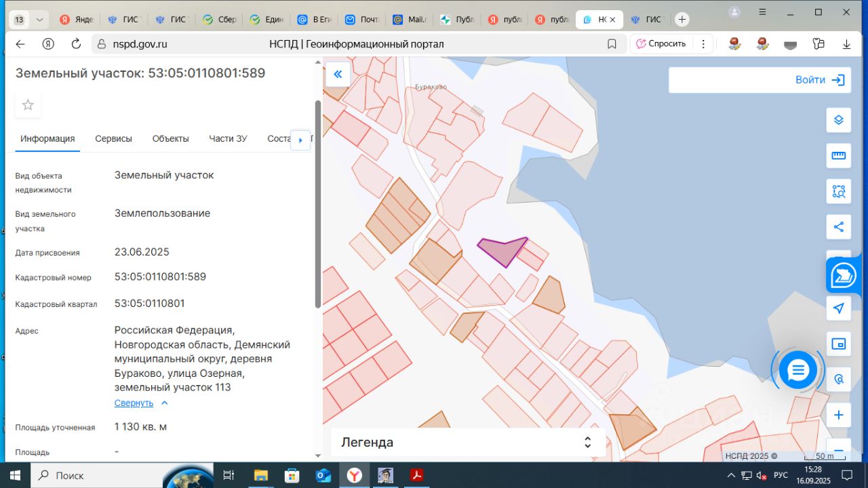Share the current map view
The width and height of the screenshot is (868, 488).
click(x=838, y=227)
